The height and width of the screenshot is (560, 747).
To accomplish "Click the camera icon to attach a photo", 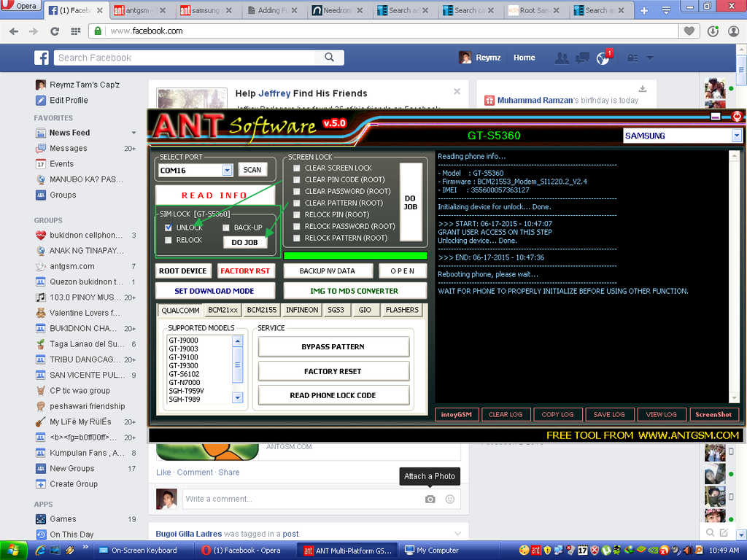I will pyautogui.click(x=430, y=499).
